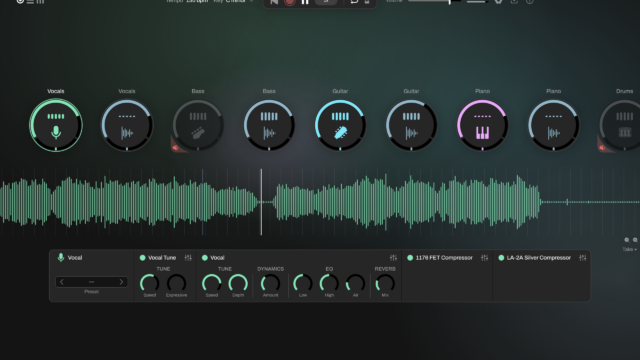The height and width of the screenshot is (360, 640).
Task: Select the Guitar track with blue guitar icon
Action: click(x=340, y=125)
